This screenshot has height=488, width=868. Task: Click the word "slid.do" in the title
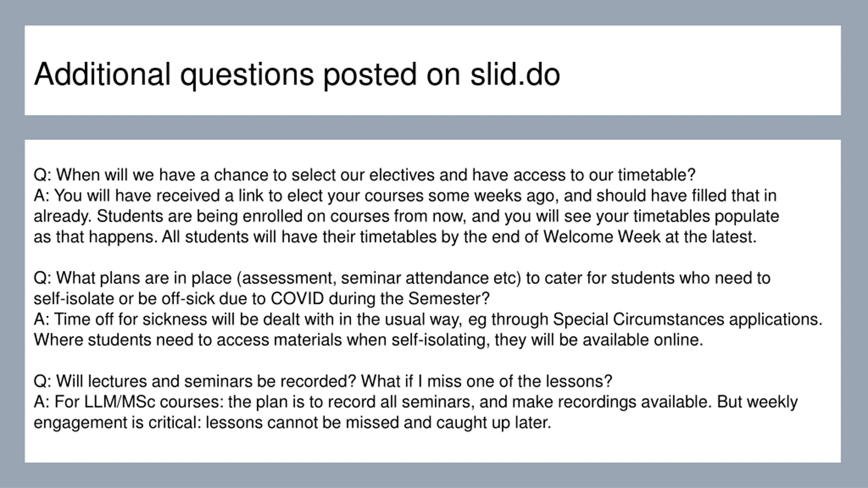[515, 75]
